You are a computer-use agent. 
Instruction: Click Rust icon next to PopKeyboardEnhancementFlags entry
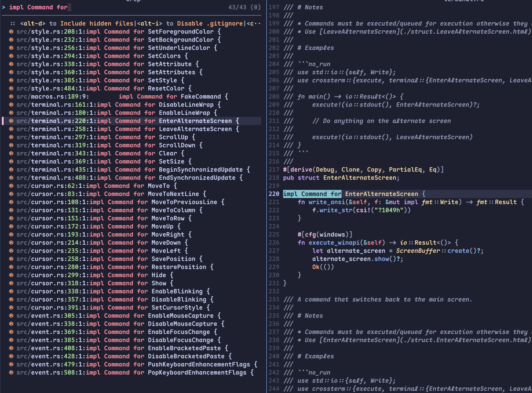[x=11, y=372]
